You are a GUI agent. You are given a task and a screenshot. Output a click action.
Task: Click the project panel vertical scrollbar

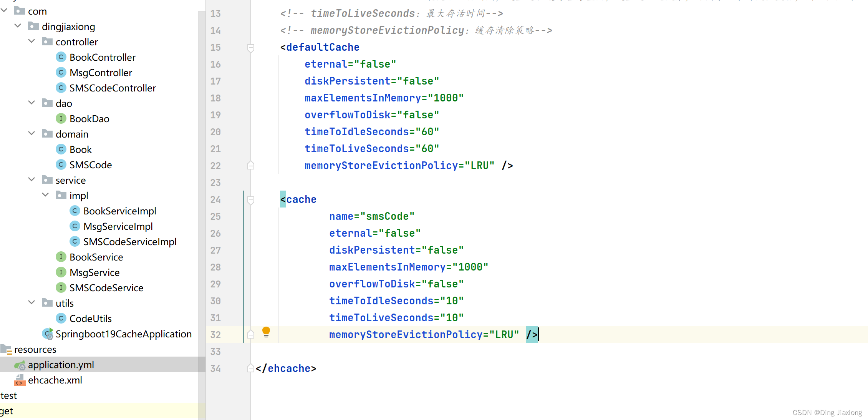(x=202, y=215)
